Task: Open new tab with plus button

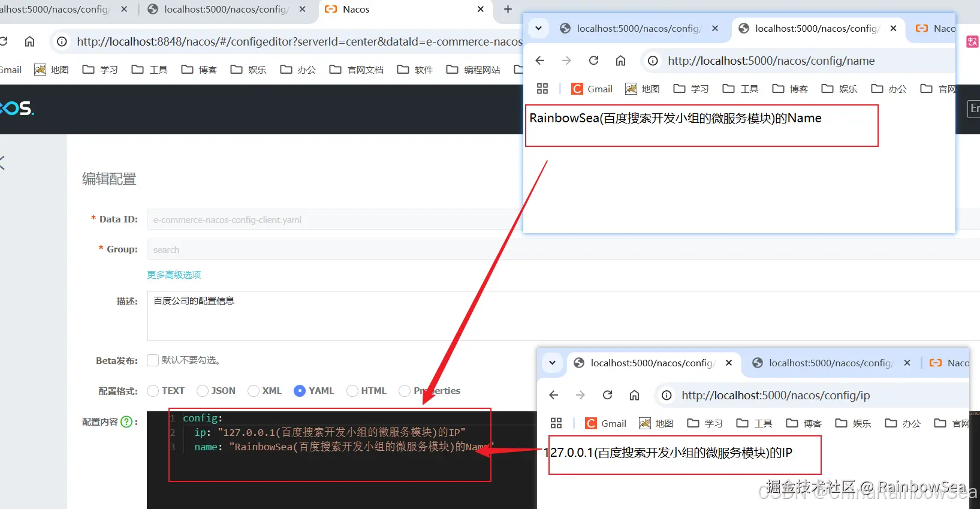Action: coord(508,9)
